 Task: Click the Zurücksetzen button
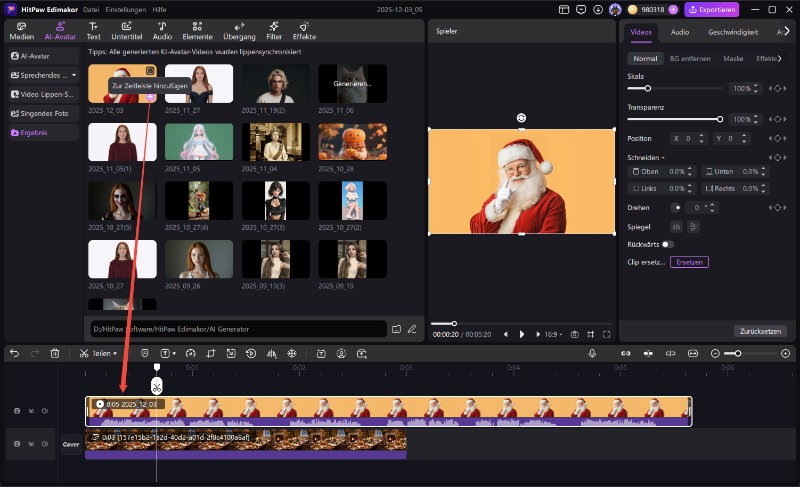click(x=760, y=331)
